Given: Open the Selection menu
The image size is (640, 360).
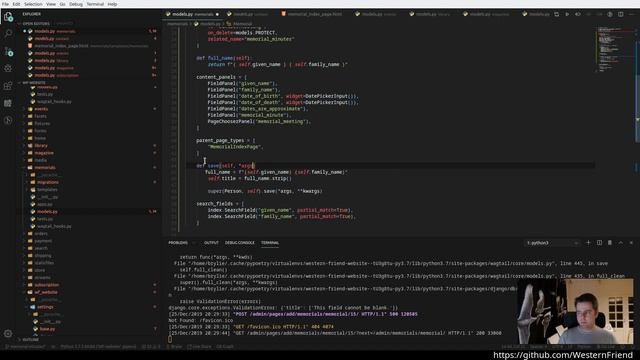Looking at the screenshot, I should (x=33, y=4).
